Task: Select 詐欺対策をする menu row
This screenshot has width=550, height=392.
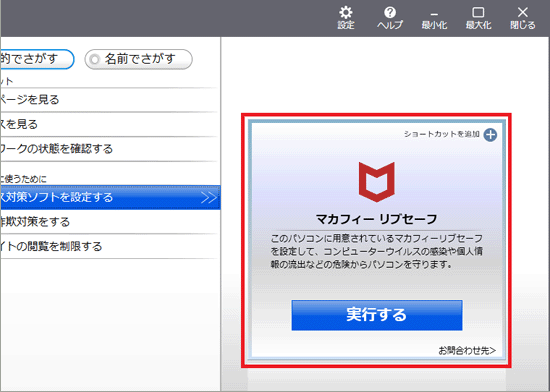Action: [x=109, y=222]
